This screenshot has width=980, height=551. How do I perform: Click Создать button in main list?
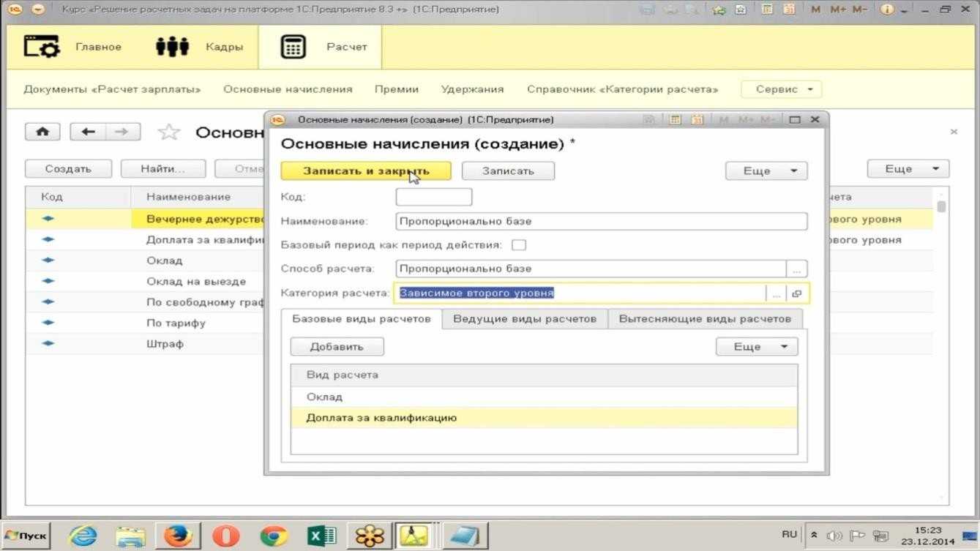pyautogui.click(x=68, y=168)
